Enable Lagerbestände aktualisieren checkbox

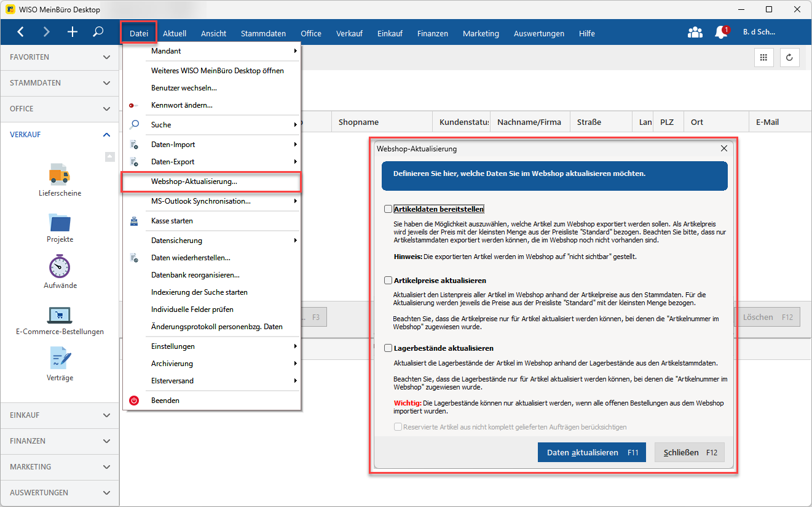(388, 348)
